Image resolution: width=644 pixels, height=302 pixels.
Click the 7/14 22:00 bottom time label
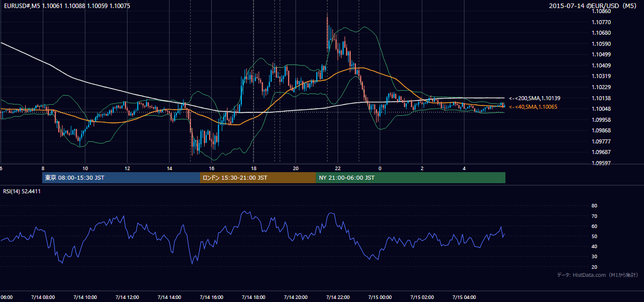coord(338,297)
